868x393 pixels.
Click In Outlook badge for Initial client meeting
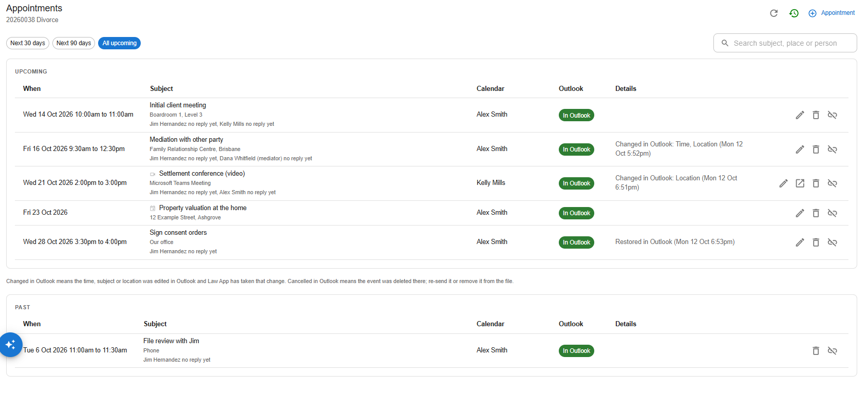click(576, 116)
